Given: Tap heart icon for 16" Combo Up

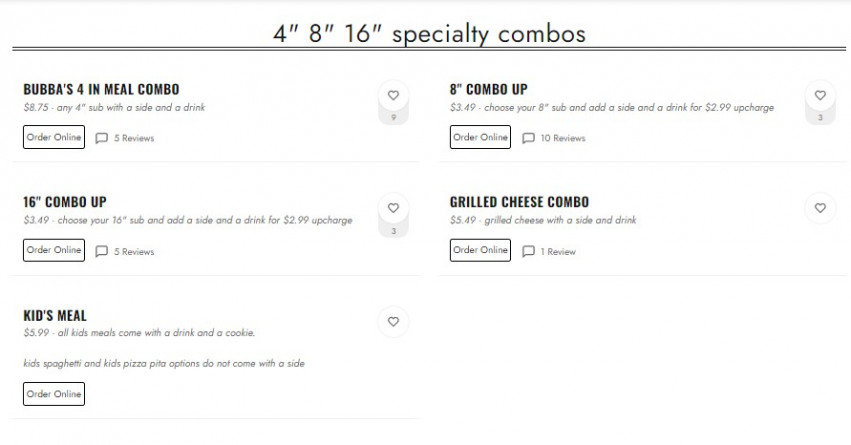Looking at the screenshot, I should tap(393, 208).
